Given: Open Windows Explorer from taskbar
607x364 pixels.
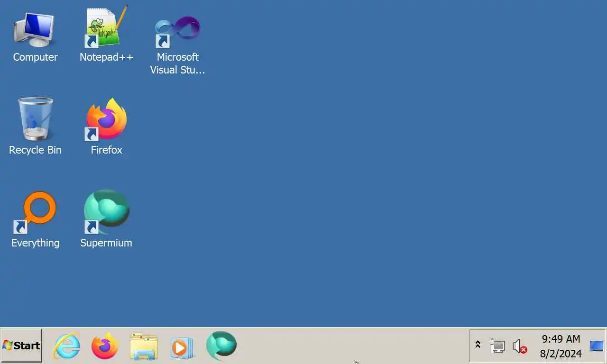Looking at the screenshot, I should (143, 346).
